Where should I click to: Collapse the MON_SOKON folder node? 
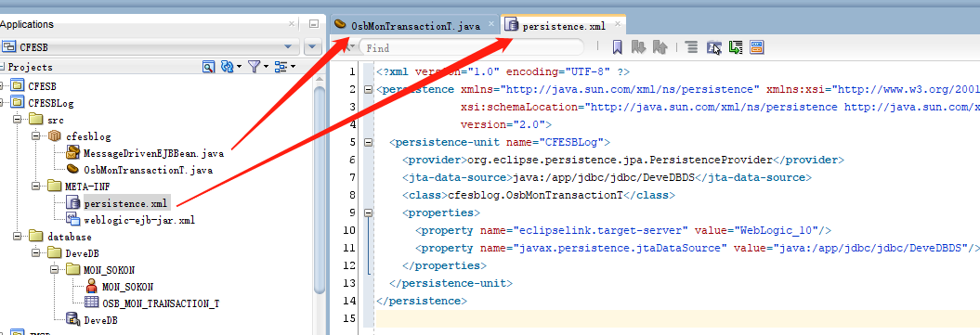(x=55, y=269)
